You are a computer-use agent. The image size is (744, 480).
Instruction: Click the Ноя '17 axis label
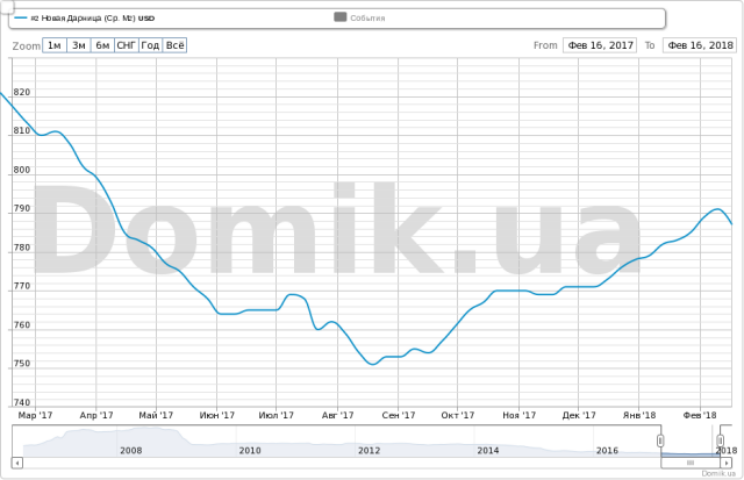coord(519,415)
